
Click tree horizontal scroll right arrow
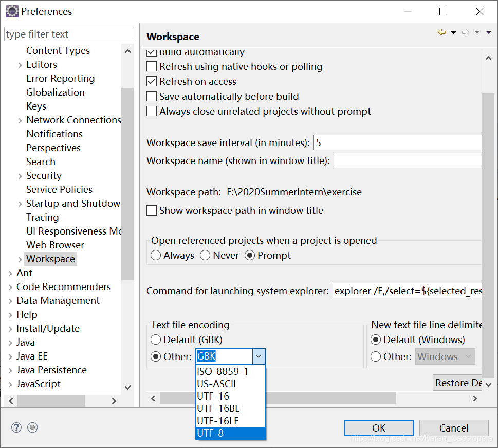[x=114, y=401]
